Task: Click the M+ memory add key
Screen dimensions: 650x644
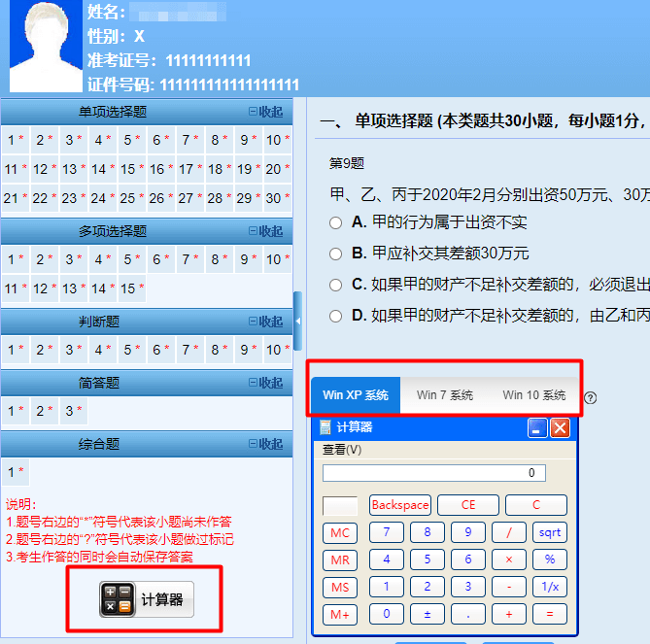Action: point(340,614)
